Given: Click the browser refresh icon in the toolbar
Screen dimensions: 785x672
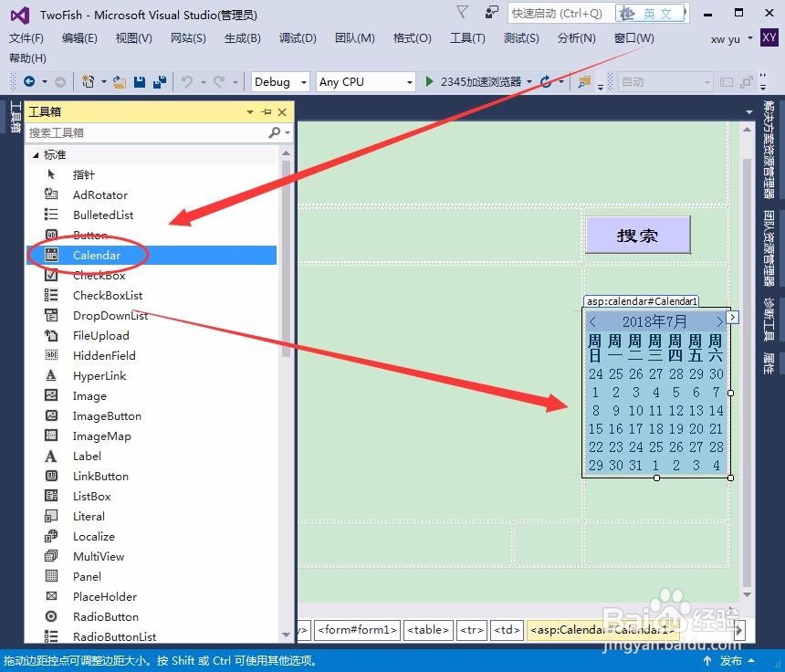Looking at the screenshot, I should pos(546,81).
